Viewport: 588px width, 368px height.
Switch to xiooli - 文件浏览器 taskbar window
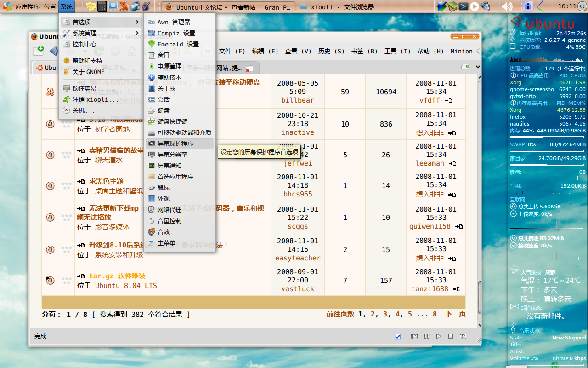pos(338,7)
